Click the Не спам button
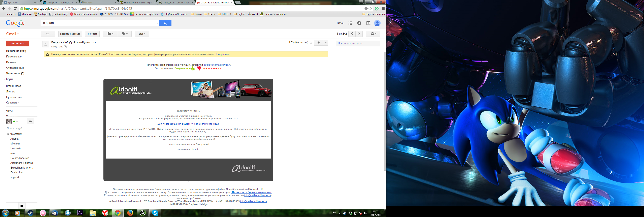The image size is (644, 217). click(92, 34)
